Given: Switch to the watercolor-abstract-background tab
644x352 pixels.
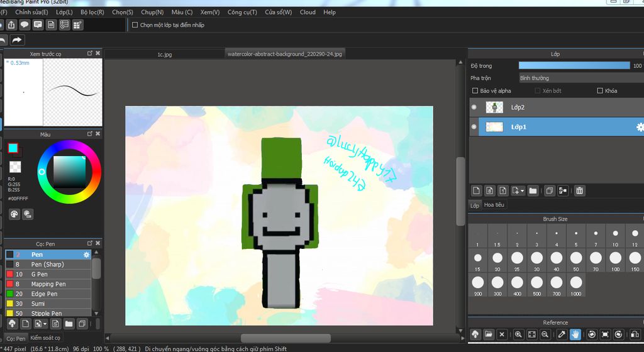Looking at the screenshot, I should 285,54.
